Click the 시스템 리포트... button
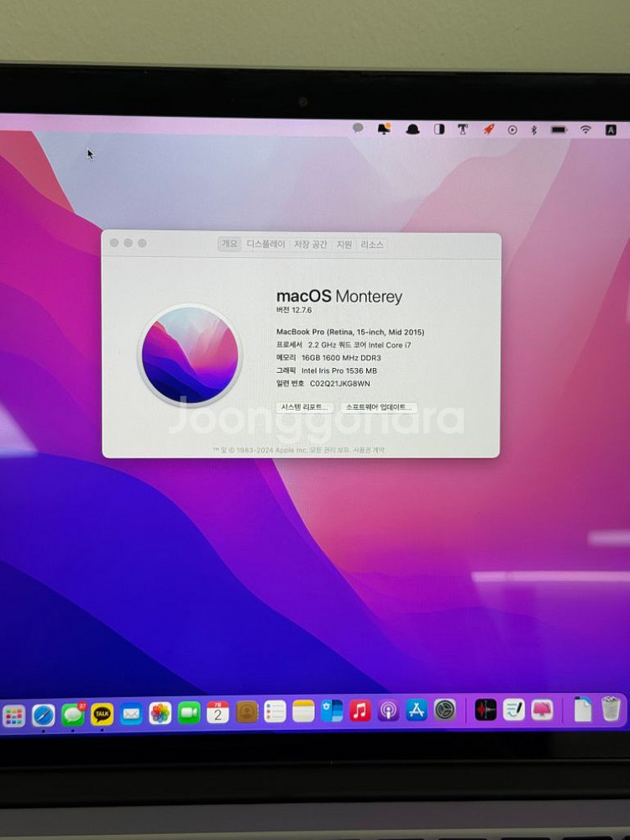The height and width of the screenshot is (840, 630). pos(305,407)
